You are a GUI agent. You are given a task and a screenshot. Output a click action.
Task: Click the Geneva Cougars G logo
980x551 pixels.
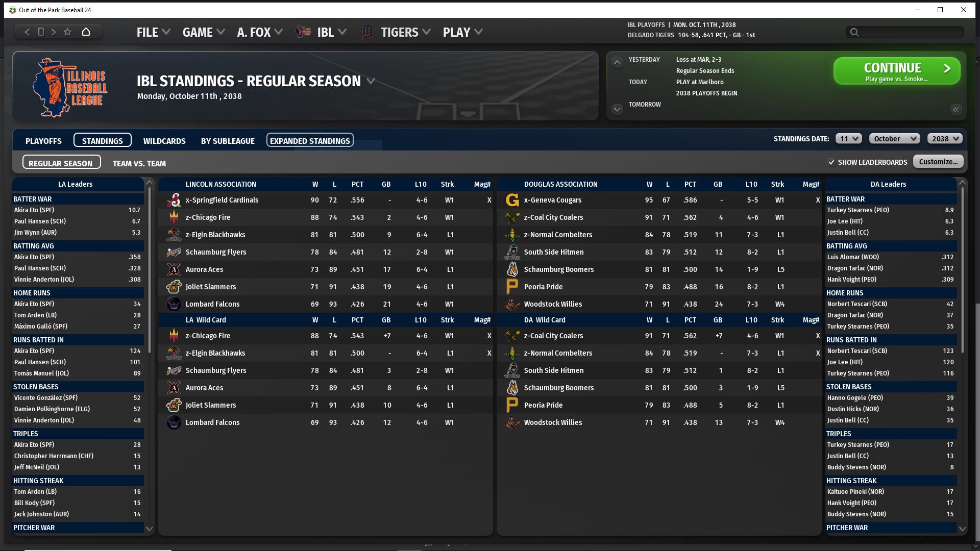pyautogui.click(x=512, y=200)
